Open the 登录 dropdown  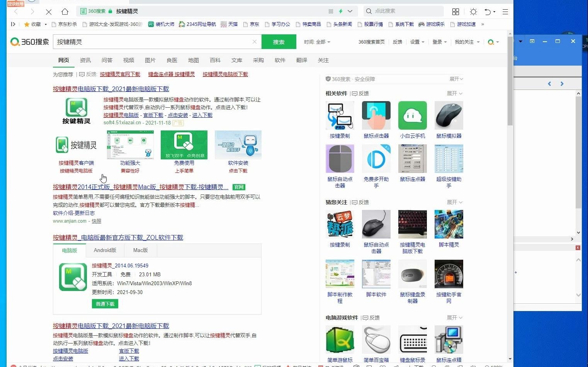(440, 42)
